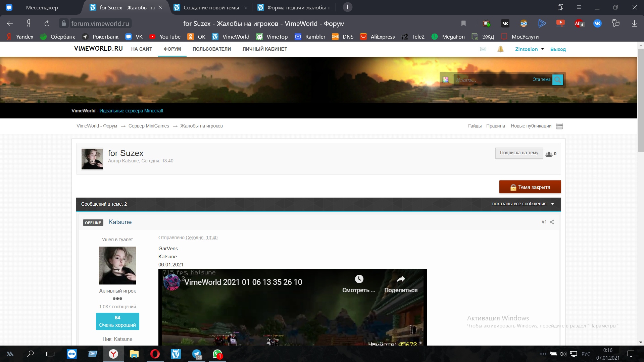Click the video share arrow icon
644x362 pixels.
click(x=401, y=279)
